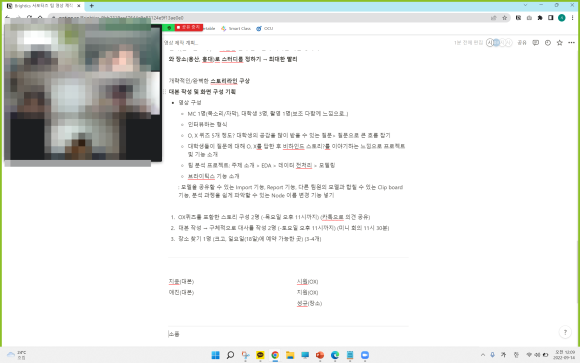Click the heading '대본 작성 및 화면 구성 기획'

(x=202, y=92)
